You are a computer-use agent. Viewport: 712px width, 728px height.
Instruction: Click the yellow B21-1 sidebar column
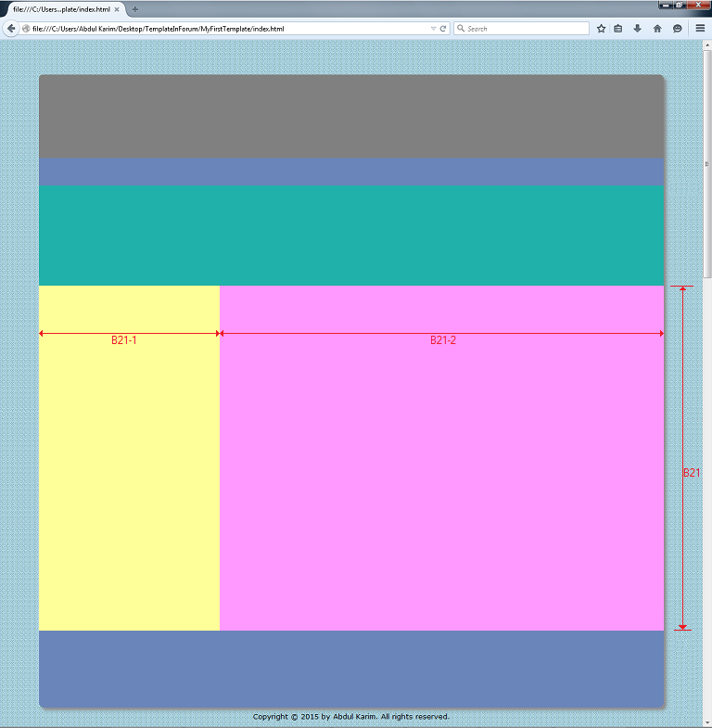(x=129, y=464)
